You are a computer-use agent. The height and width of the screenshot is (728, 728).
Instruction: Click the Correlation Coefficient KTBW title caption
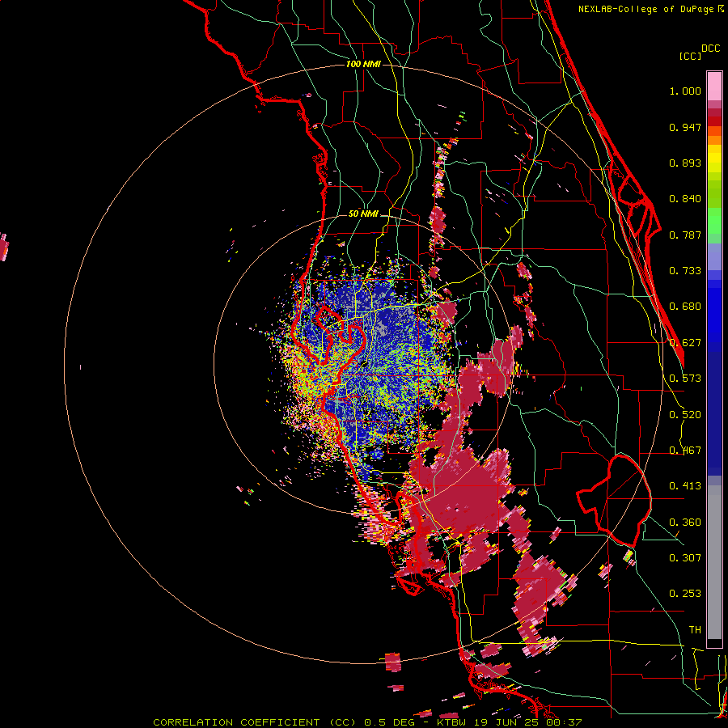click(x=367, y=722)
